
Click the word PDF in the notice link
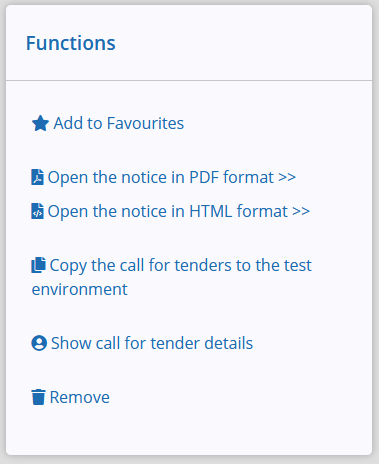pos(204,177)
